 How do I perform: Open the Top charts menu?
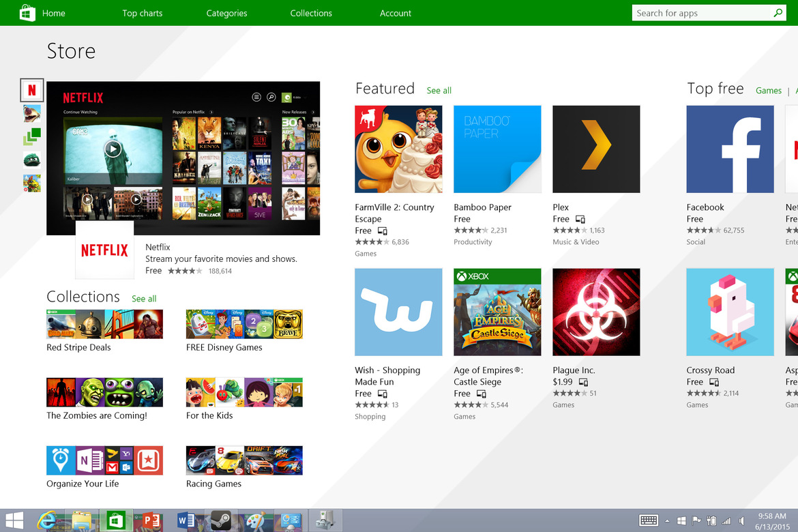(143, 13)
